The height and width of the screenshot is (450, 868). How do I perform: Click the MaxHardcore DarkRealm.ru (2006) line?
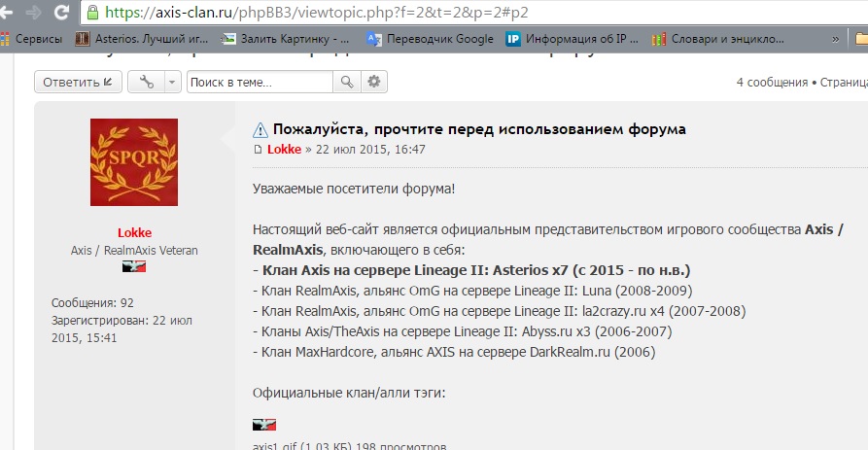[x=454, y=353]
